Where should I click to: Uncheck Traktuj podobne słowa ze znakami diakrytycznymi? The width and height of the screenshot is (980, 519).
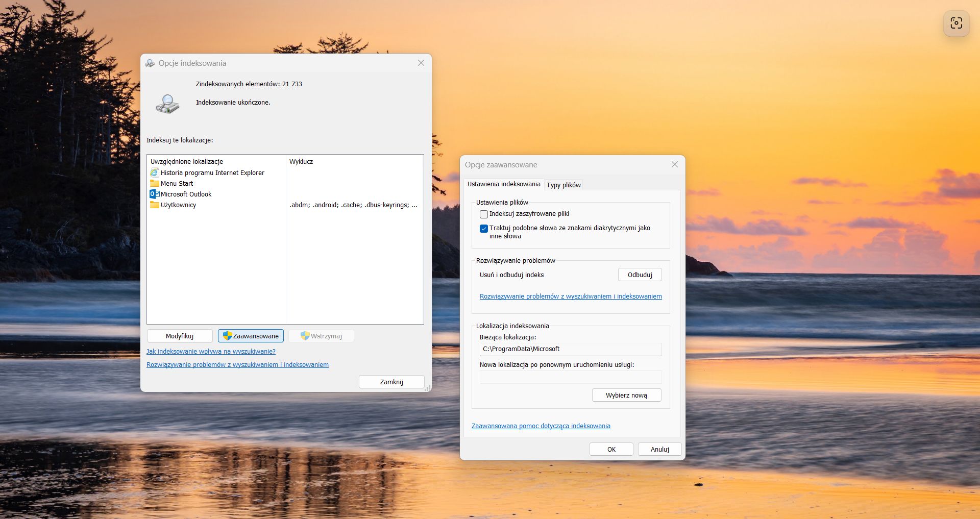484,229
